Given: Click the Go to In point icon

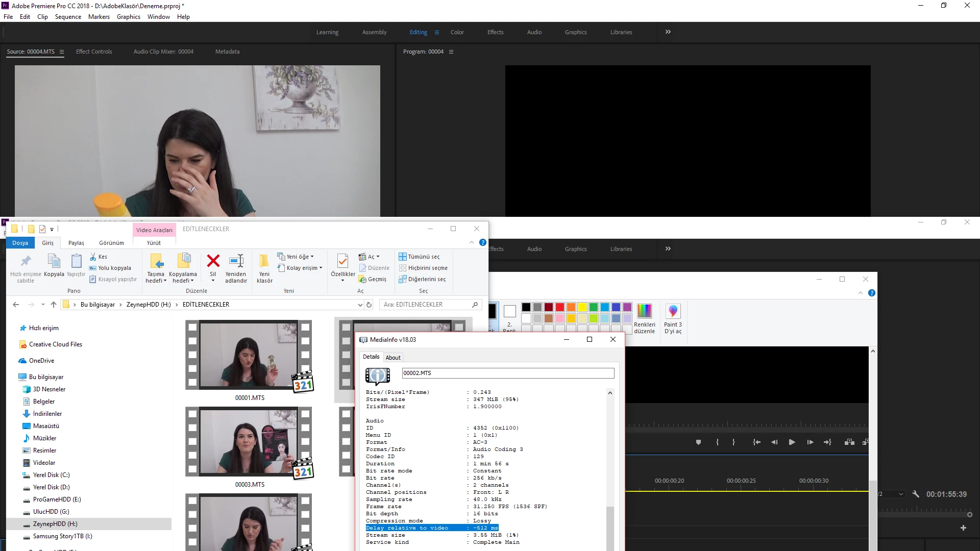Looking at the screenshot, I should click(x=756, y=442).
